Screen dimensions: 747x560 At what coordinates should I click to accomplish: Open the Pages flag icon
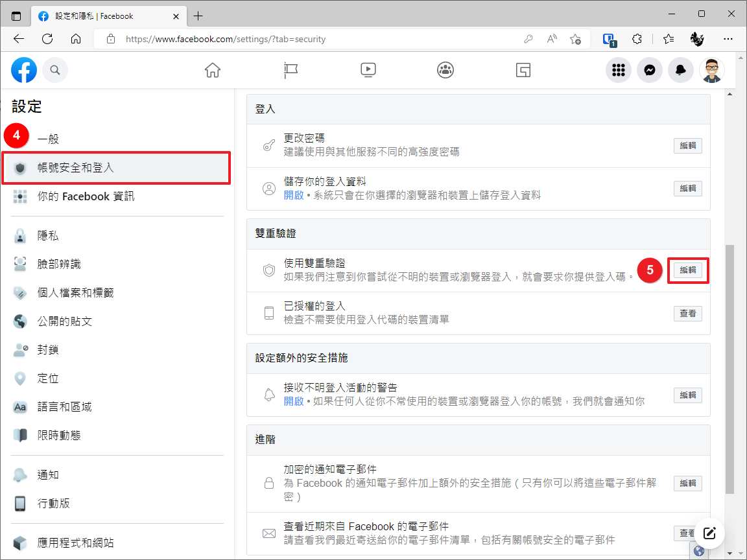coord(290,70)
